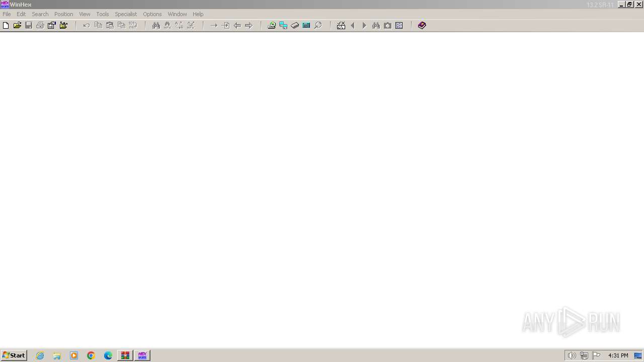Image resolution: width=644 pixels, height=362 pixels.
Task: Click the Help book icon
Action: click(422, 25)
